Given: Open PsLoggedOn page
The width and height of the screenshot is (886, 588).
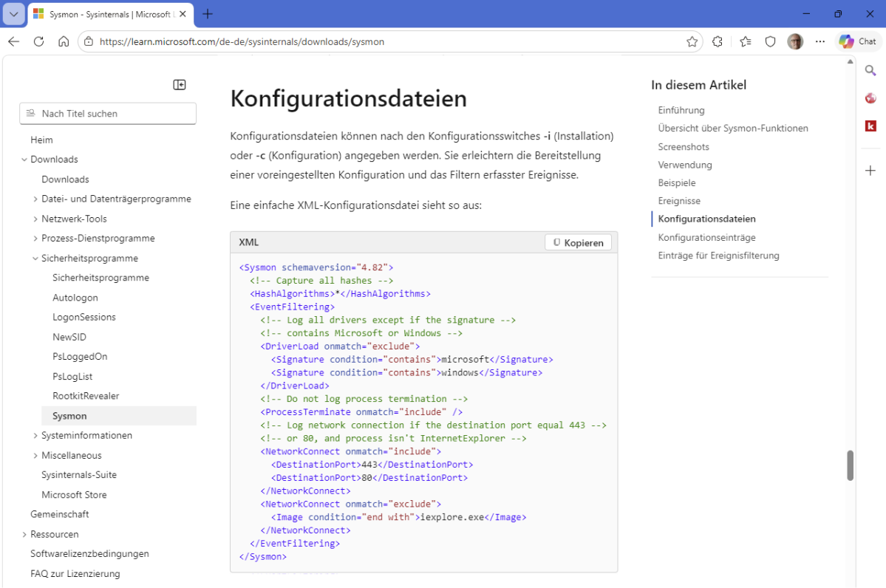Looking at the screenshot, I should (x=80, y=356).
